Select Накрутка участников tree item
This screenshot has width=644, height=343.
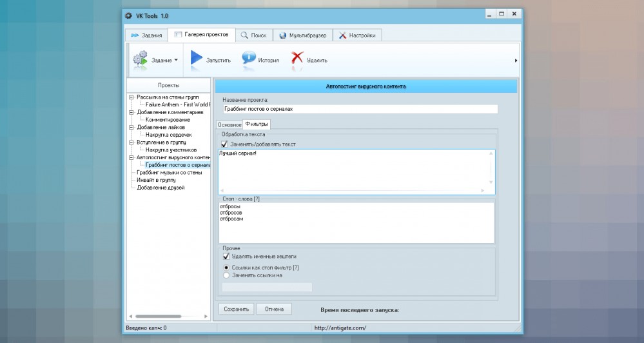[x=171, y=150]
